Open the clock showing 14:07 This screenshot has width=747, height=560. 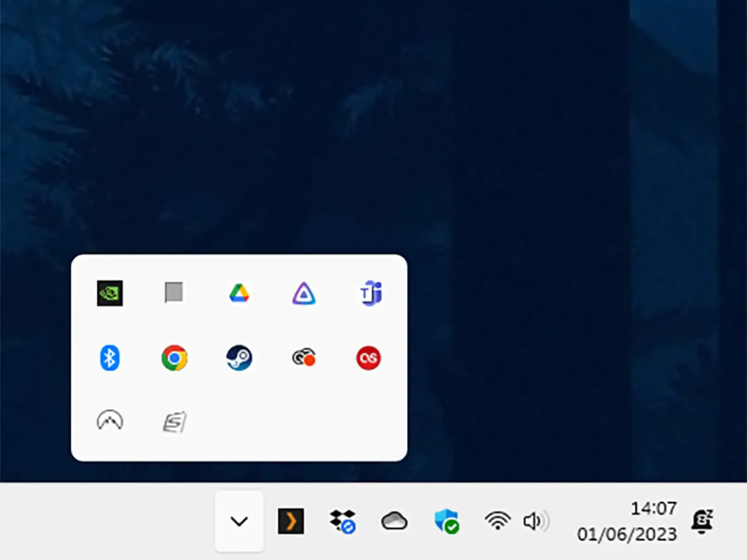(654, 508)
